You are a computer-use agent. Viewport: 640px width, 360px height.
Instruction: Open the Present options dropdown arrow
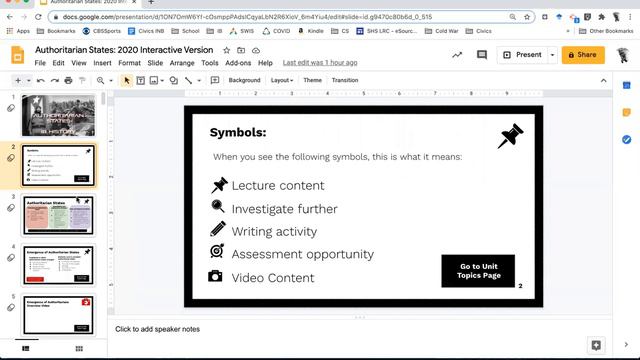click(x=553, y=55)
